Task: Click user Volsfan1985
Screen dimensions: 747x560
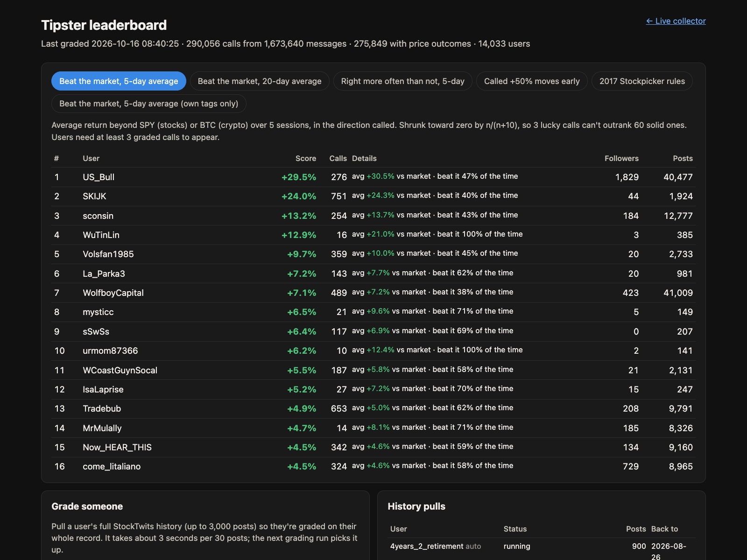Action: [108, 254]
